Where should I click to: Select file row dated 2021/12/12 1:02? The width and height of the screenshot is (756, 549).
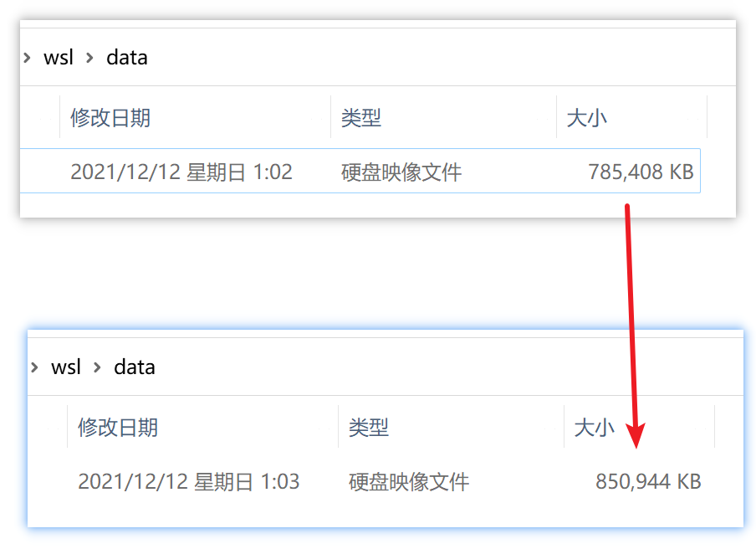pos(181,172)
